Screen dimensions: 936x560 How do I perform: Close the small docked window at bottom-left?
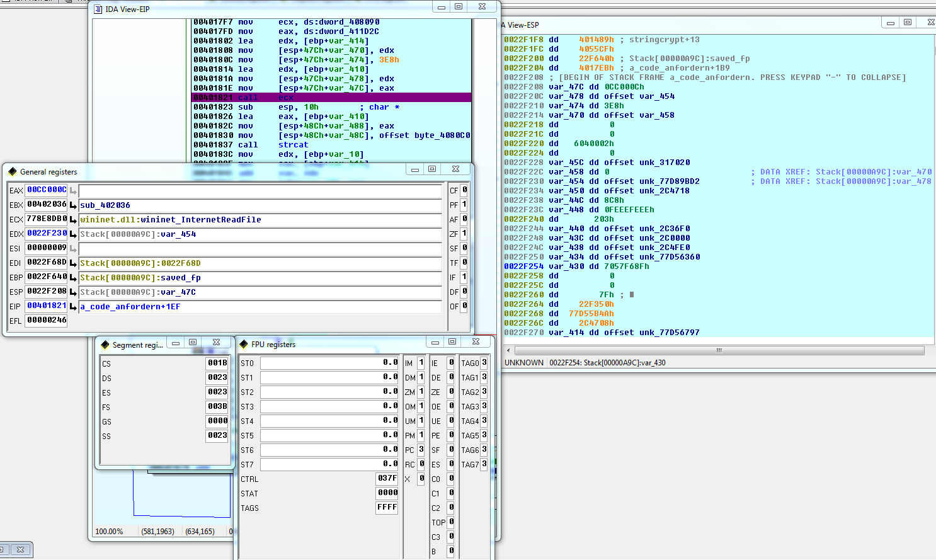[x=20, y=550]
